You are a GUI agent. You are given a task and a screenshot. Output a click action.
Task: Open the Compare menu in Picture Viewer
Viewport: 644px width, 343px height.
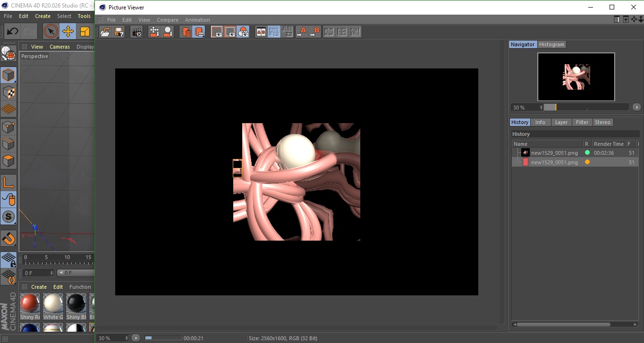167,20
